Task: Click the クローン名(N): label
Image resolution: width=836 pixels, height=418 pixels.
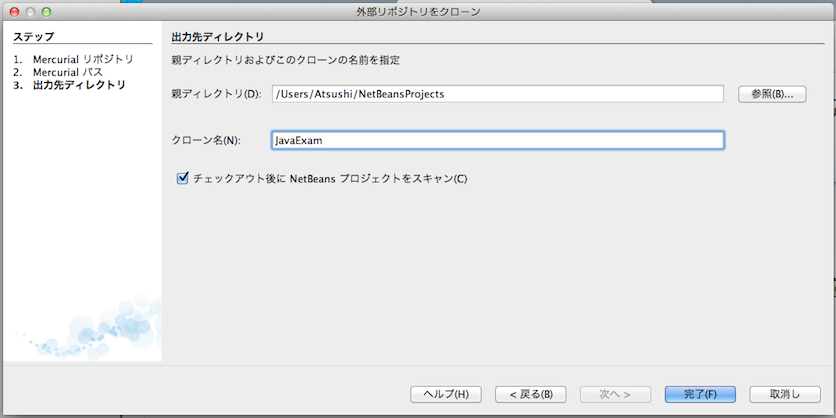Action: [207, 141]
